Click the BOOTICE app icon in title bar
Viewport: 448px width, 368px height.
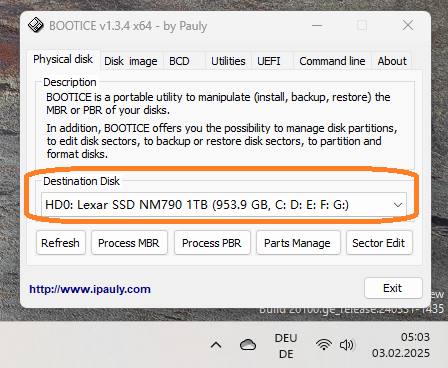coord(36,25)
